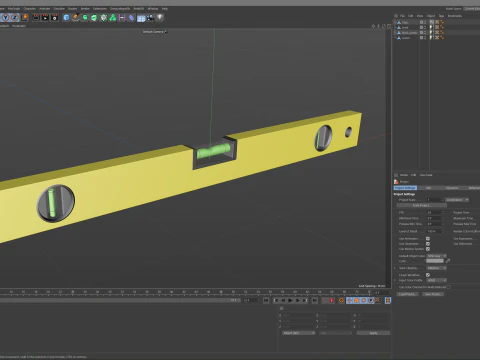This screenshot has height=360, width=480.
Task: Click the timeline scrub bar slider
Action: (x=120, y=300)
